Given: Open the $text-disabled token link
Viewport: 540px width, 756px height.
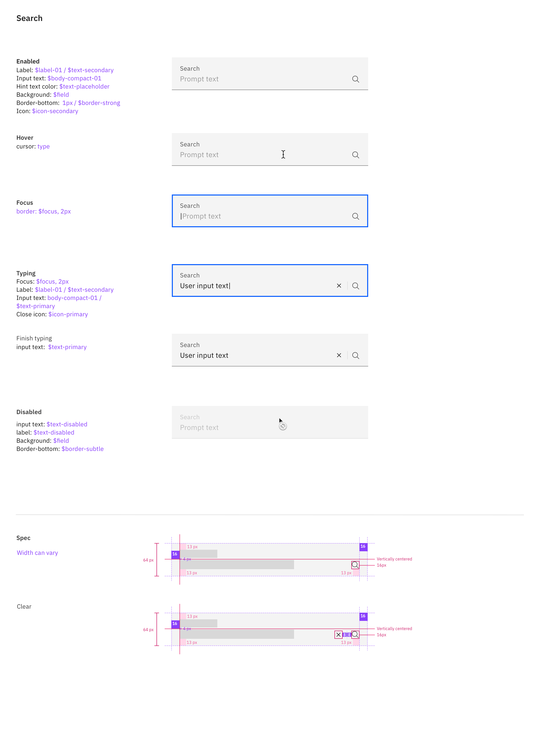Looking at the screenshot, I should (67, 424).
